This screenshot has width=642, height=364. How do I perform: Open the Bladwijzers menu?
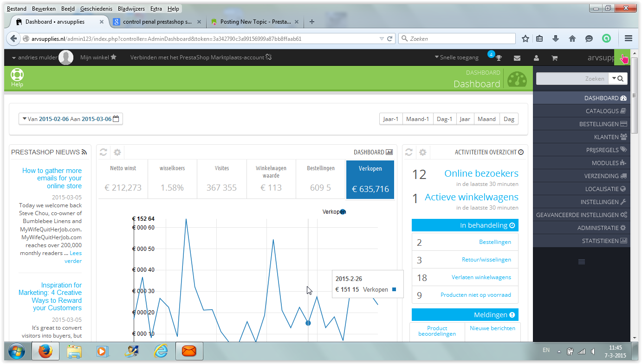point(131,9)
